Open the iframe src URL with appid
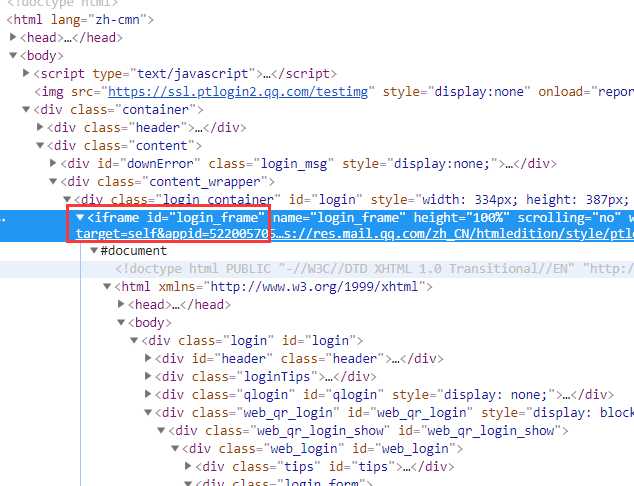This screenshot has width=634, height=486. tap(355, 234)
